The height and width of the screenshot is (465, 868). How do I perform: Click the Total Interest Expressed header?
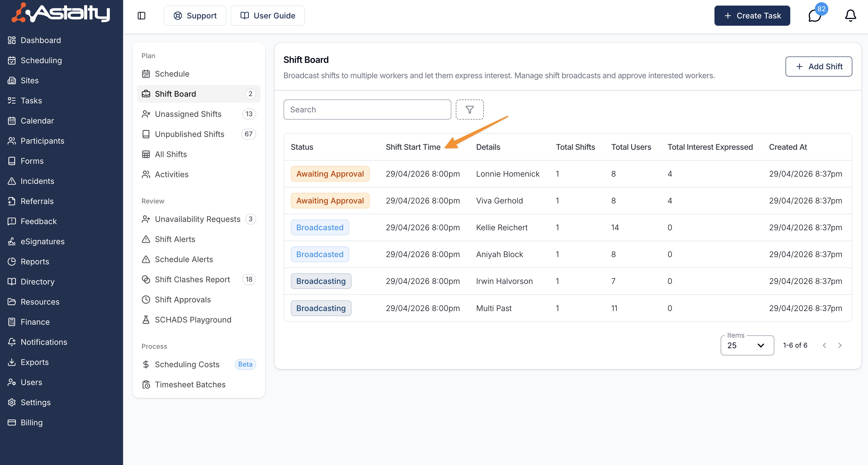[710, 147]
